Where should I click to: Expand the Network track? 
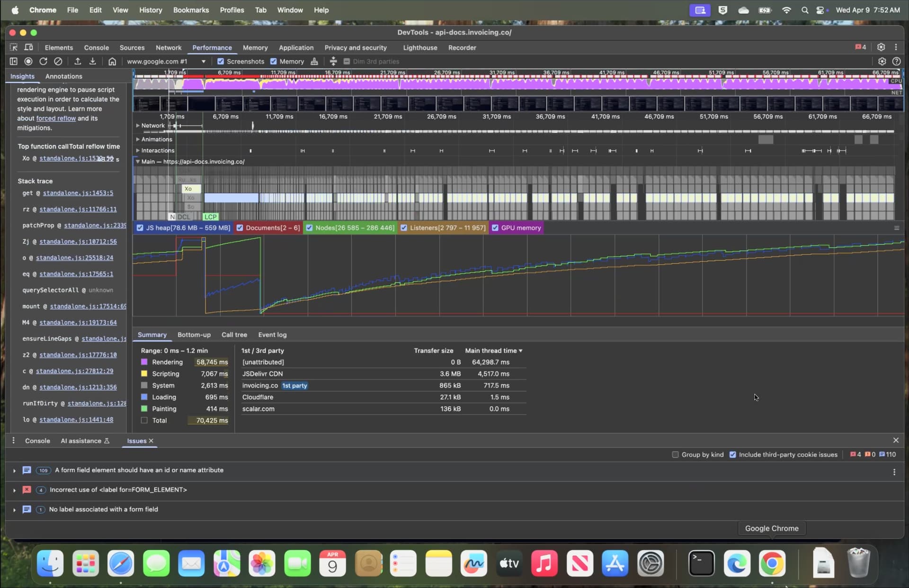click(x=138, y=126)
